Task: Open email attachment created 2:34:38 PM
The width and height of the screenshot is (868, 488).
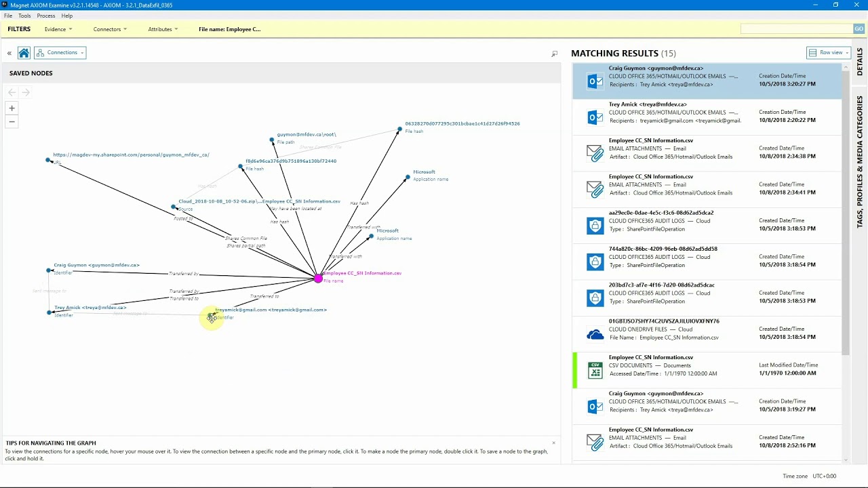Action: pos(707,153)
